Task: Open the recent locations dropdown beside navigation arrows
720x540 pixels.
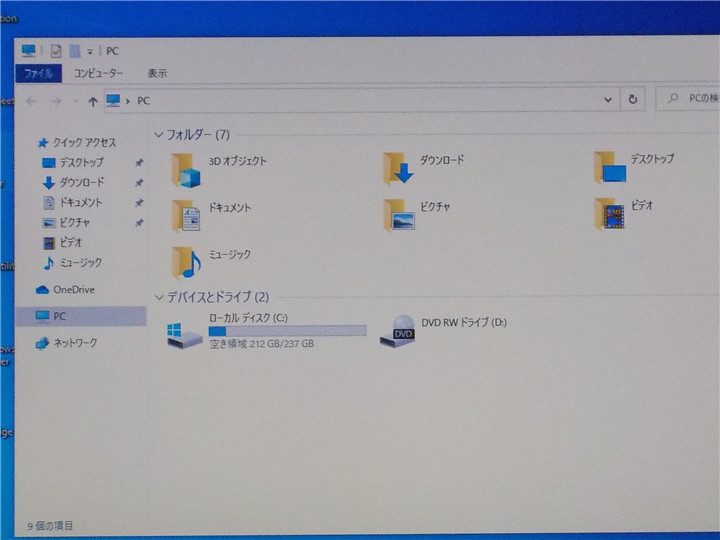Action: point(75,101)
